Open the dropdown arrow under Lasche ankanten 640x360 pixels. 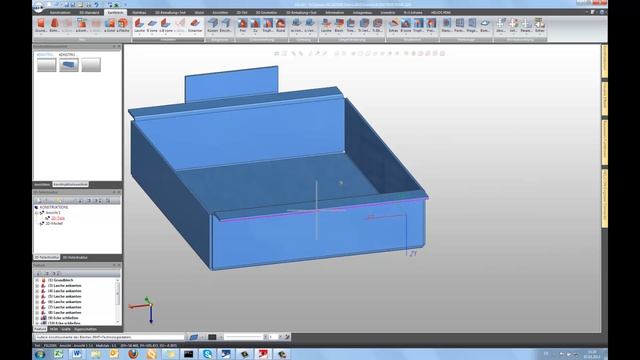tap(139, 34)
